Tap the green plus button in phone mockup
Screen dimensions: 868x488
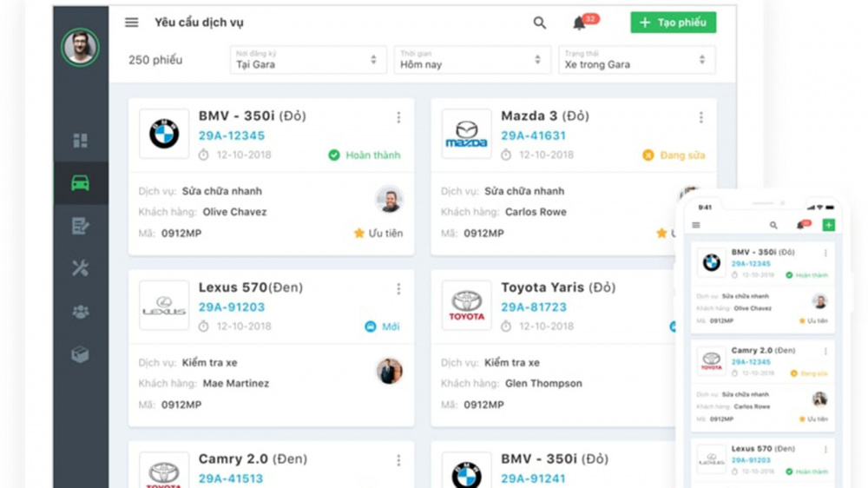point(829,225)
